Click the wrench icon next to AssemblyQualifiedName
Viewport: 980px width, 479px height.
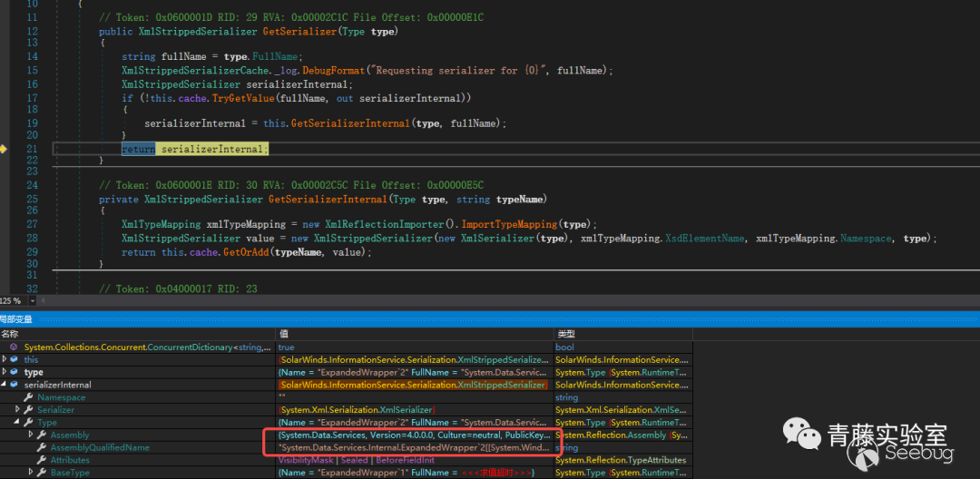coord(41,448)
